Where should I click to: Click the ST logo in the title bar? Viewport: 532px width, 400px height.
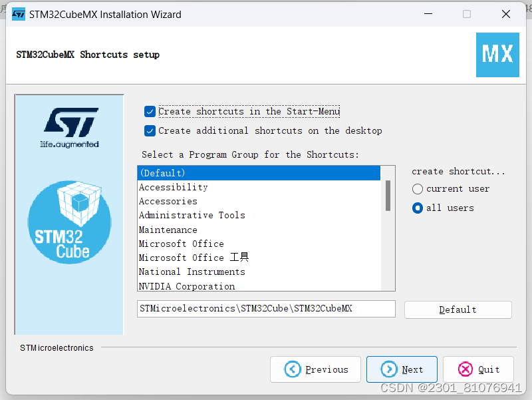19,14
